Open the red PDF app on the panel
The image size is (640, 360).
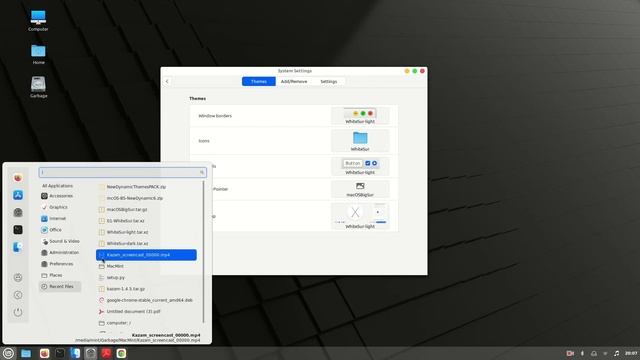click(x=106, y=353)
